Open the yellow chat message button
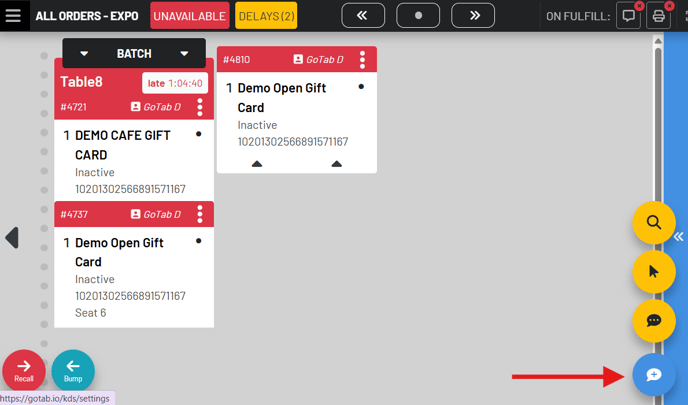The height and width of the screenshot is (405, 688). (x=654, y=321)
